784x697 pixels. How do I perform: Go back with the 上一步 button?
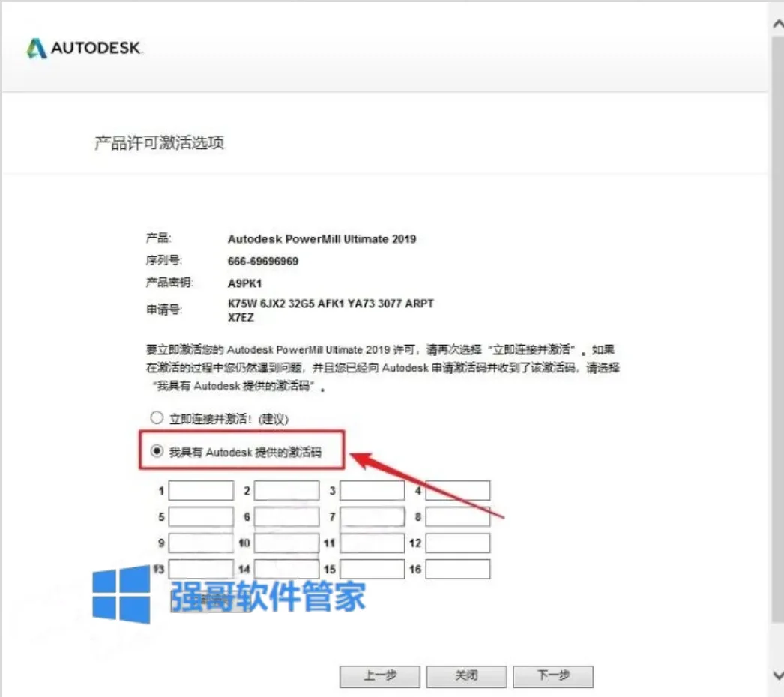[380, 676]
